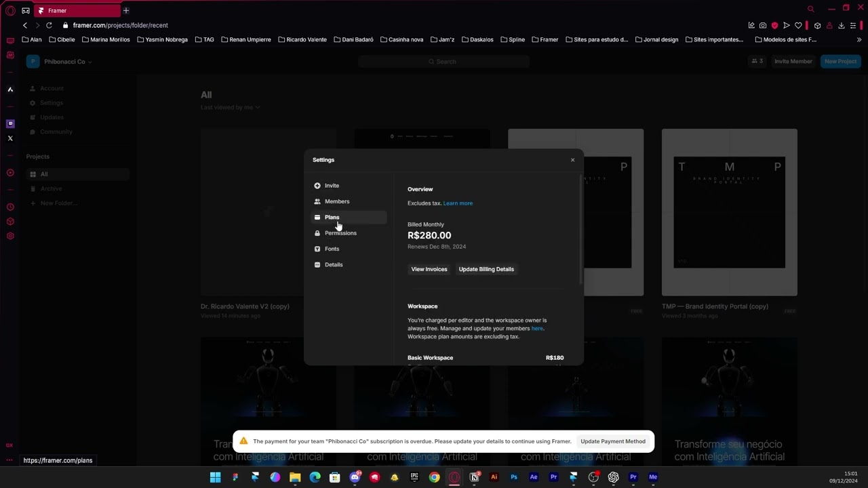
Task: Open the Framer bookmarks folder
Action: click(x=545, y=40)
